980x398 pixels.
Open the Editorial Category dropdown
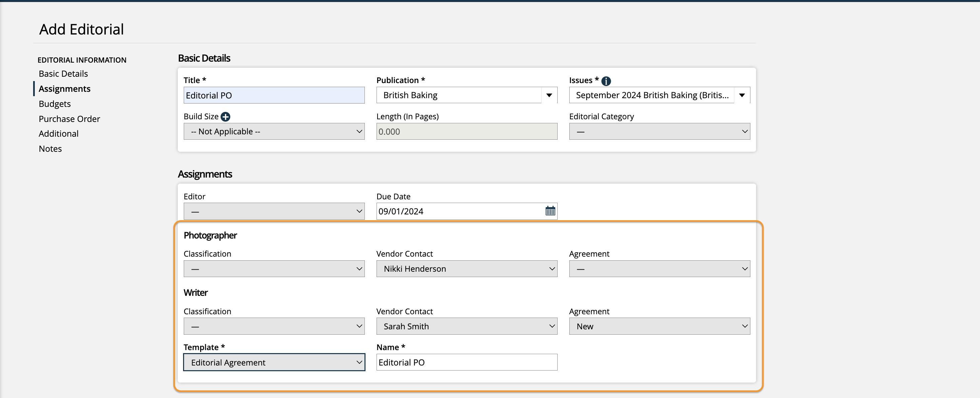(659, 131)
